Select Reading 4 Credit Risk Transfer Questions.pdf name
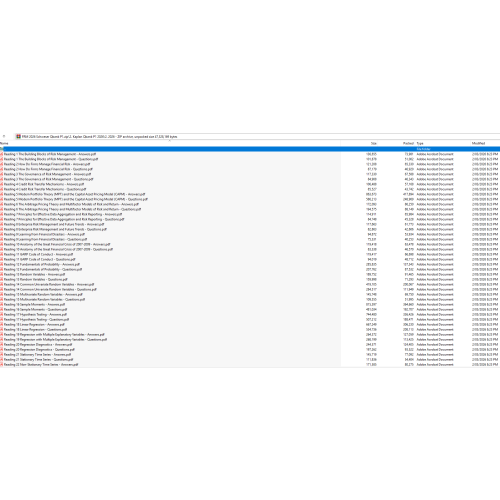This screenshot has width=500, height=500. (x=45, y=189)
